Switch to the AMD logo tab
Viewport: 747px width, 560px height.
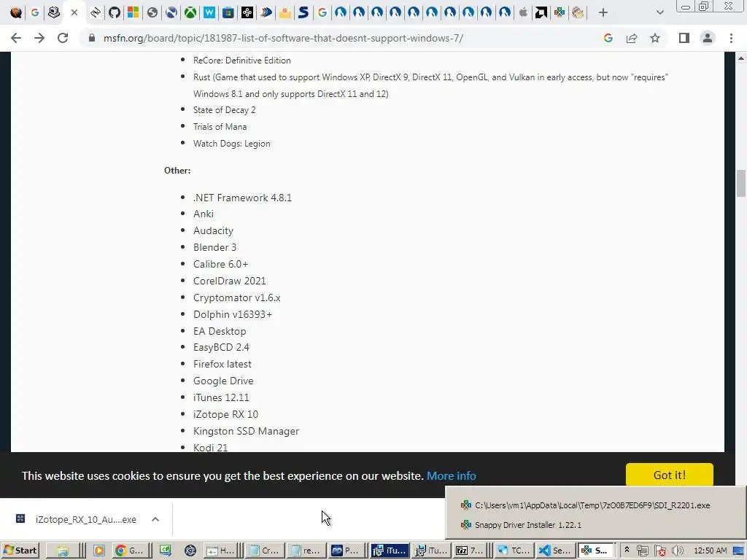click(x=541, y=12)
